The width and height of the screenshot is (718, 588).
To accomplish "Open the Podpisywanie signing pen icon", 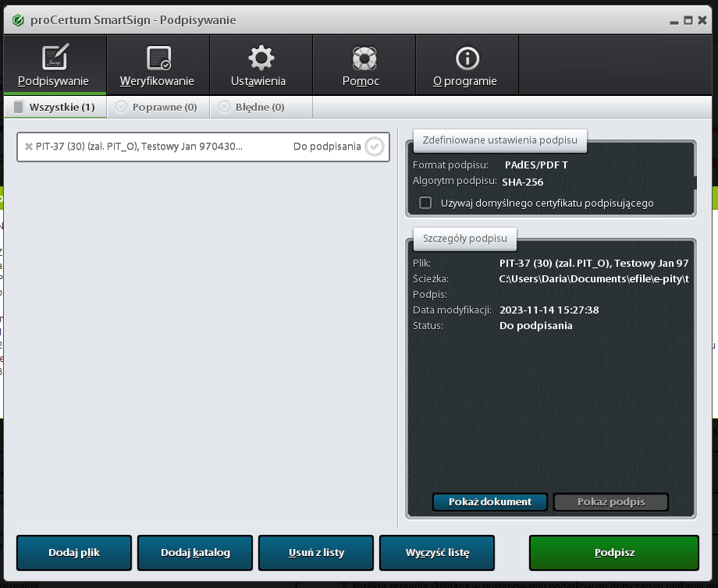I will [54, 58].
